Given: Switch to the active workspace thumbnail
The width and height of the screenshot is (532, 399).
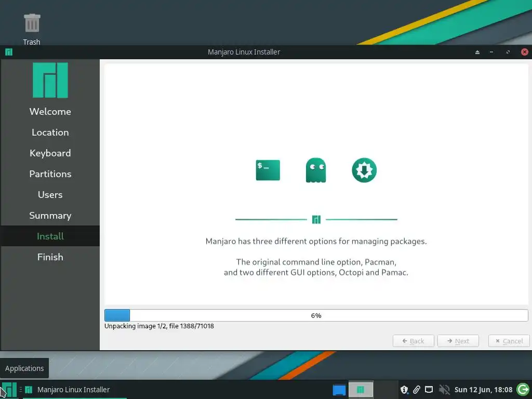Looking at the screenshot, I should point(361,390).
